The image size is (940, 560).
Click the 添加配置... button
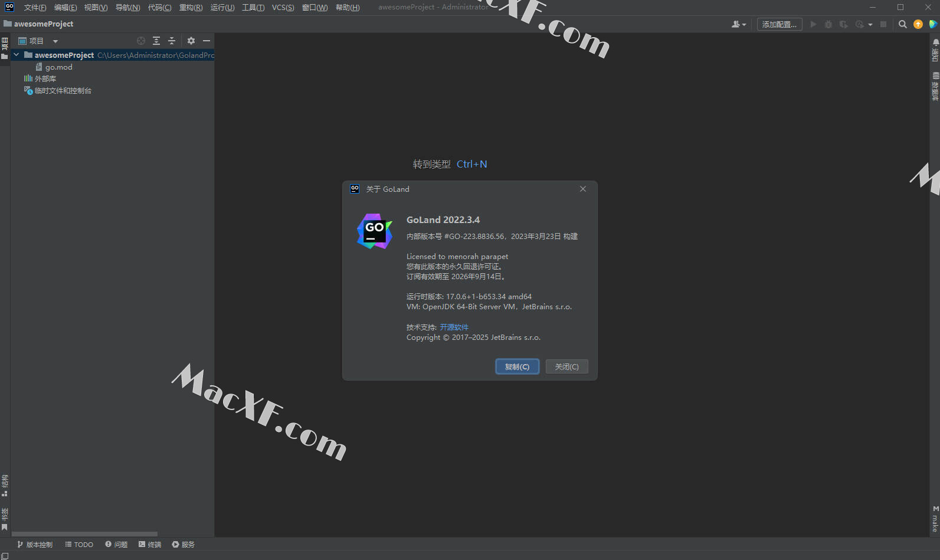779,24
